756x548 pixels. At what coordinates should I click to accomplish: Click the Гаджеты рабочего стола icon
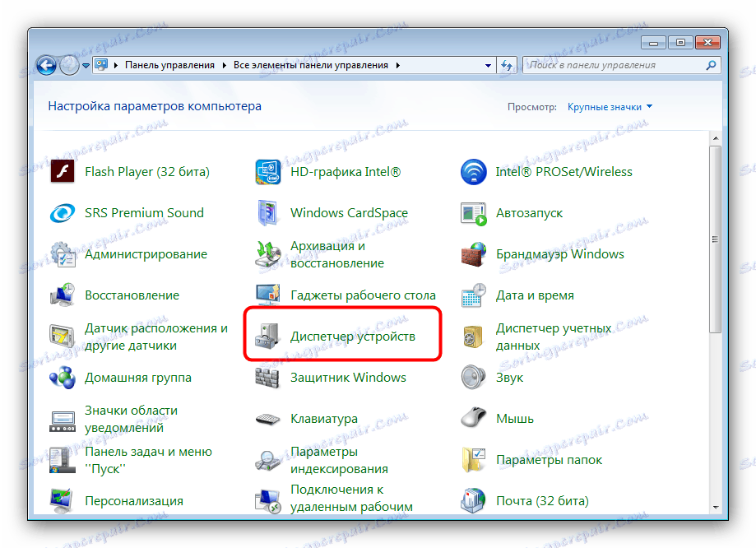[267, 295]
